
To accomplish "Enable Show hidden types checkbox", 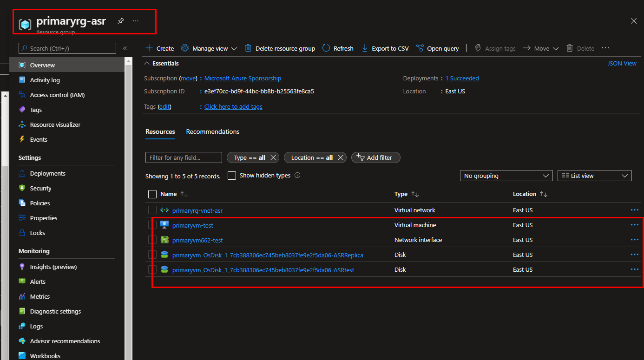I will pos(232,176).
